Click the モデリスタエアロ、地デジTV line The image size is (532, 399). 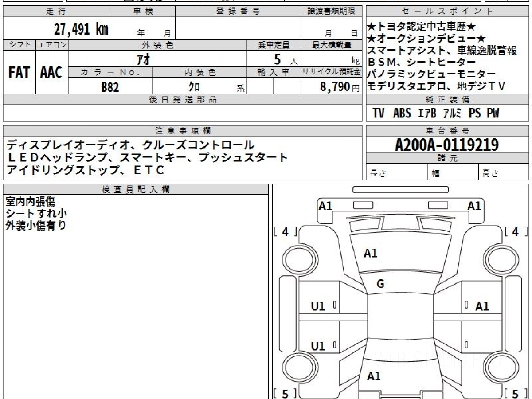pyautogui.click(x=437, y=86)
